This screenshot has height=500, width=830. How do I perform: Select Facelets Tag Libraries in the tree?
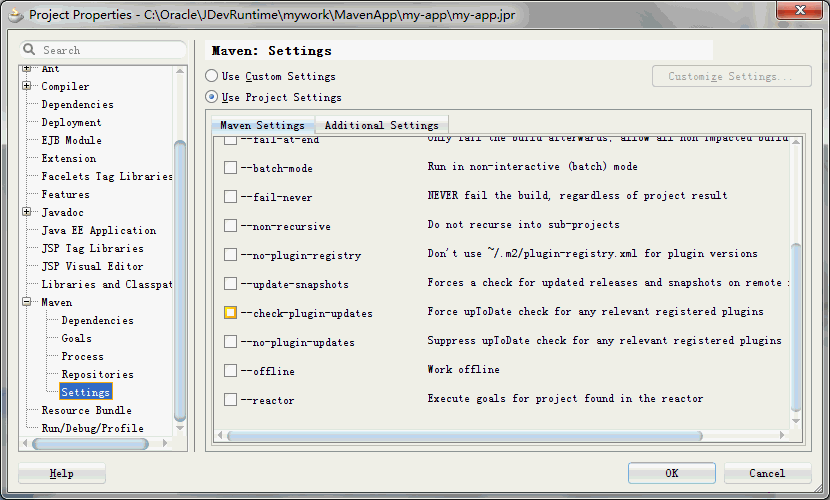[106, 176]
